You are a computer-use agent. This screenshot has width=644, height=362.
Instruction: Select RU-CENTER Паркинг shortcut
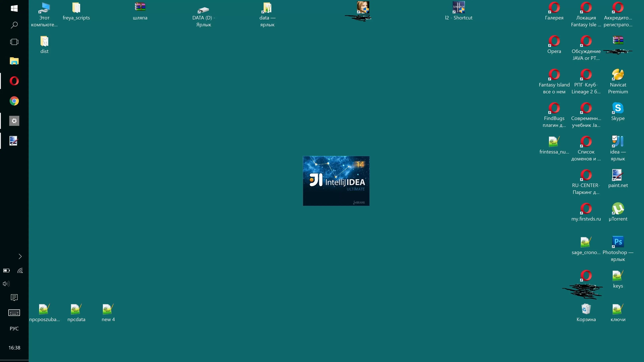pyautogui.click(x=586, y=182)
